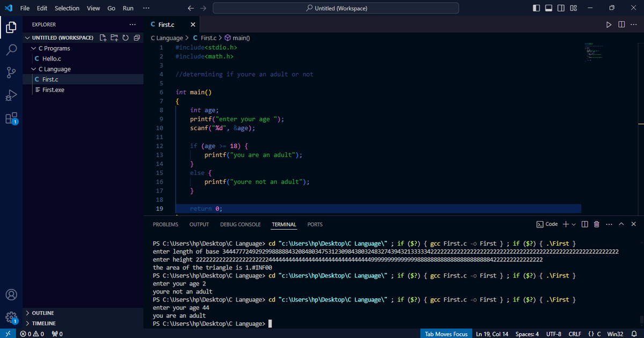The image size is (644, 338).
Task: Change file encoding UTF-8
Action: click(x=553, y=334)
